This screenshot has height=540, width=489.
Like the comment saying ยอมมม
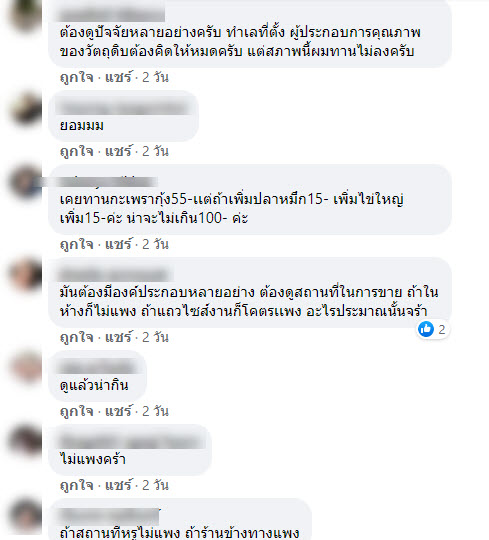tap(76, 151)
